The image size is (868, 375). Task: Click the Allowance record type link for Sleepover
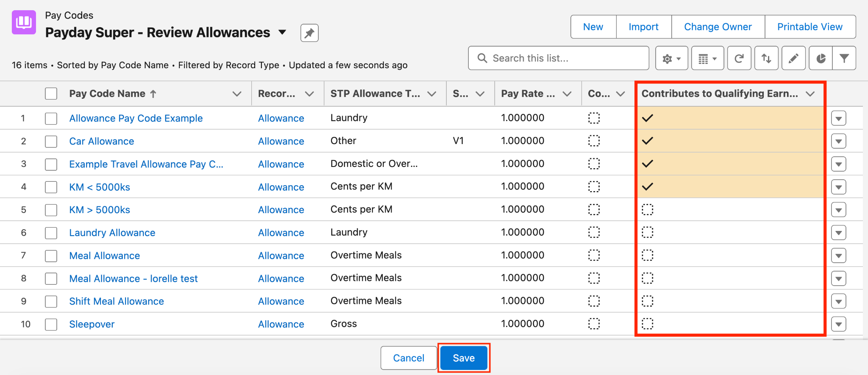[281, 324]
